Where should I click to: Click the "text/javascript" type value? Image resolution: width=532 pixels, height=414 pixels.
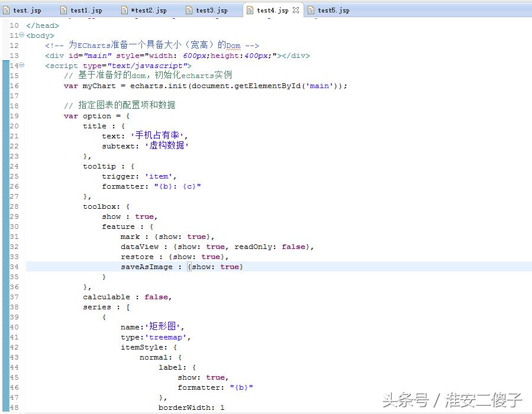[147, 66]
